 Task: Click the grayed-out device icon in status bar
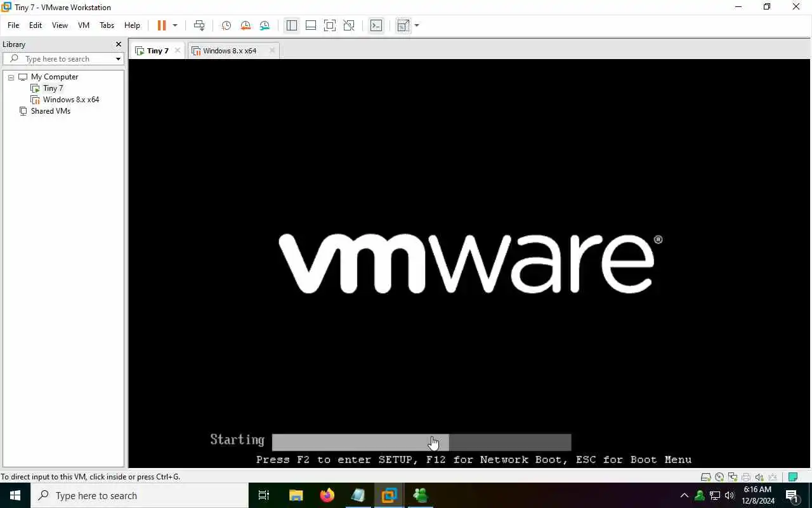[773, 477]
